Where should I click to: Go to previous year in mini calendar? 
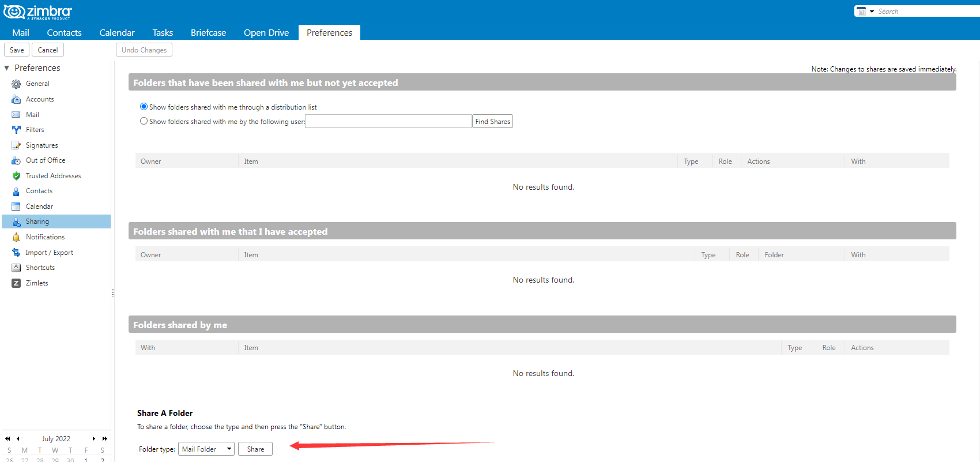[7, 438]
